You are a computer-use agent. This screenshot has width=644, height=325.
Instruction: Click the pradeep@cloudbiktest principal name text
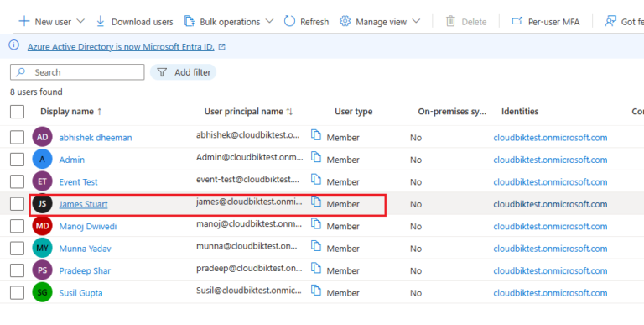(249, 268)
